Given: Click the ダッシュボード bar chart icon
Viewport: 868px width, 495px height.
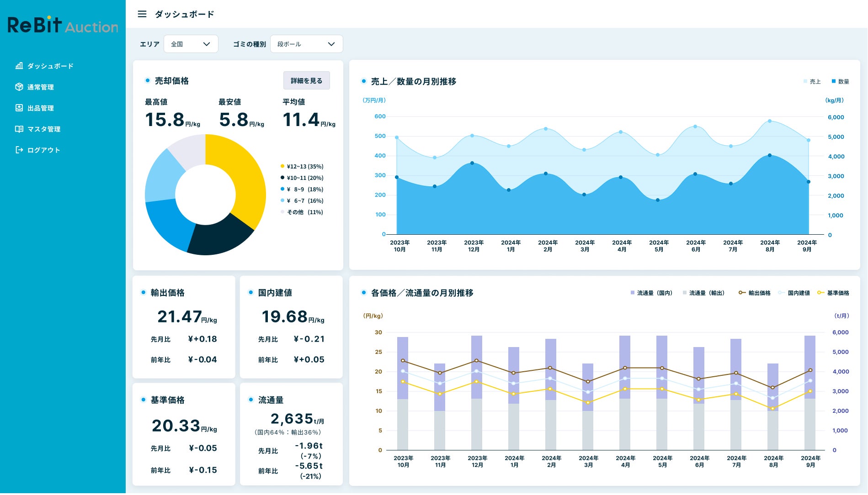Looking at the screenshot, I should (19, 66).
